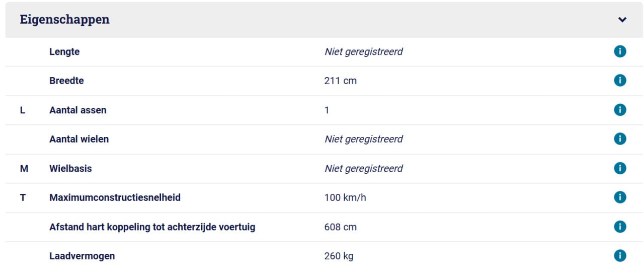Click info icon beside Aantal assen
644x276 pixels.
(x=620, y=110)
